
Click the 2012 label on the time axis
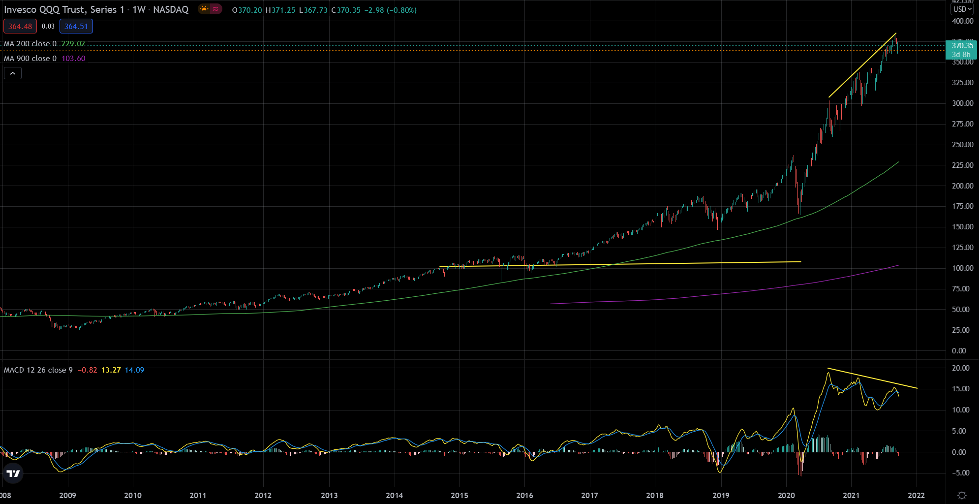click(x=263, y=495)
